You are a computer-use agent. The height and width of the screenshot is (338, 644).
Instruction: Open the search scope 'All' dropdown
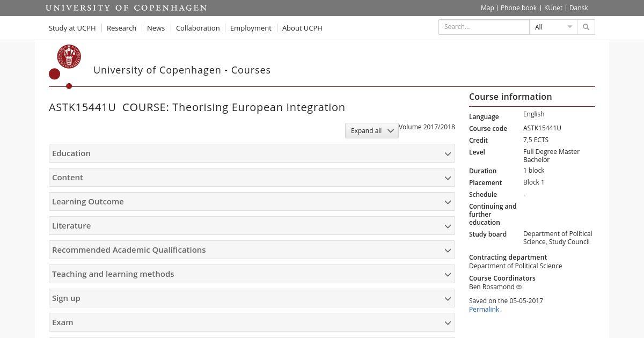(553, 27)
